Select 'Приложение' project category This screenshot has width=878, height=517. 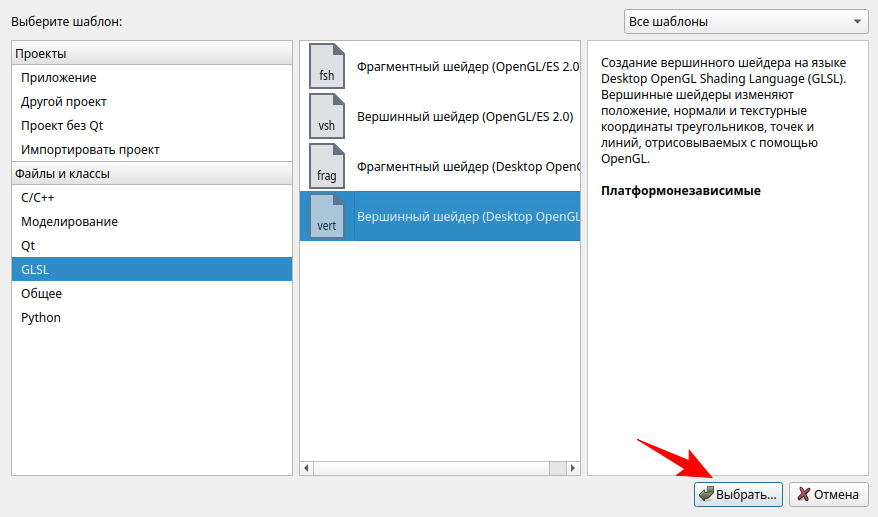pos(58,77)
